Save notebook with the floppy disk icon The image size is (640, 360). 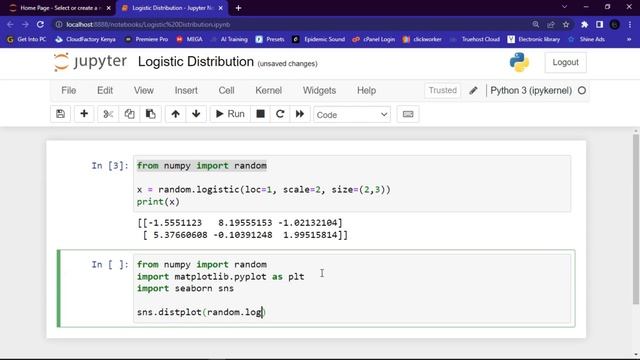(x=60, y=114)
